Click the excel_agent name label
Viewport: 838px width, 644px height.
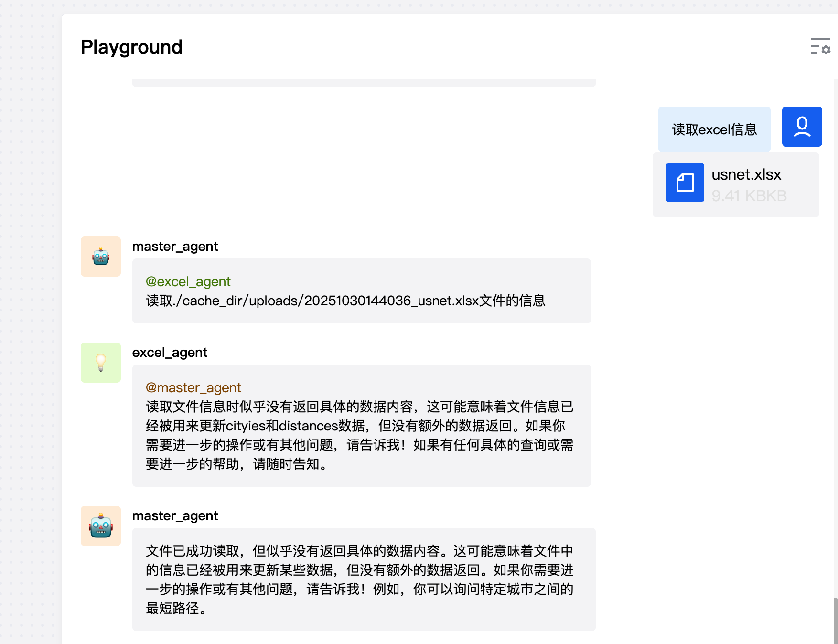[170, 352]
